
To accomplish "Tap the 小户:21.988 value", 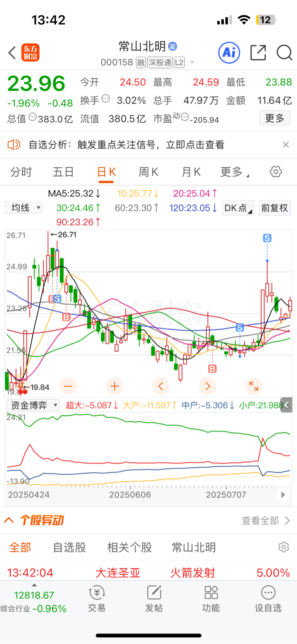I will pyautogui.click(x=262, y=405).
